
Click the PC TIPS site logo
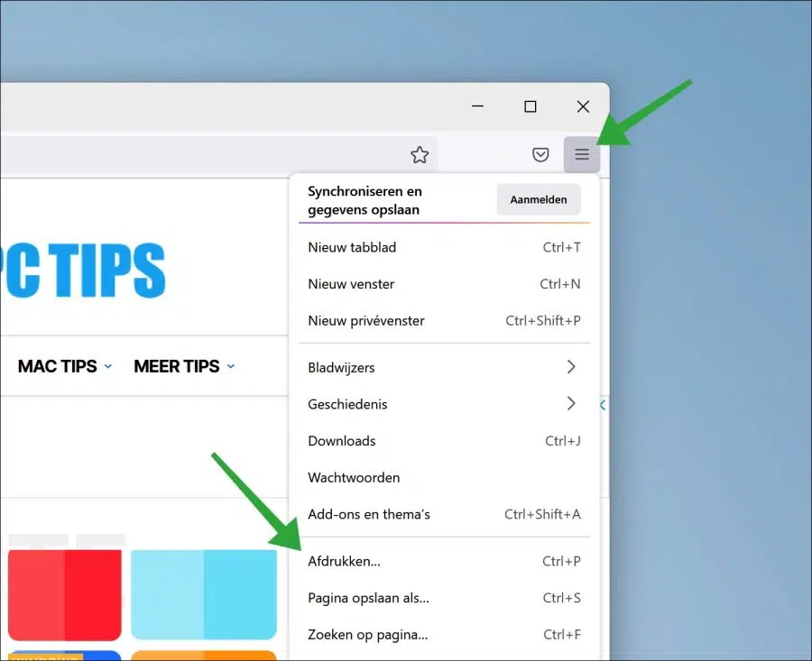coord(83,271)
